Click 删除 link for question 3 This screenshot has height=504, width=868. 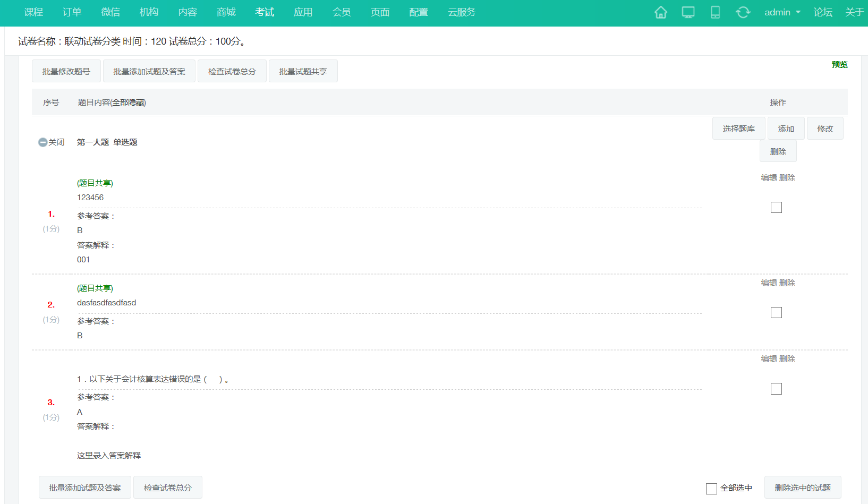click(787, 359)
